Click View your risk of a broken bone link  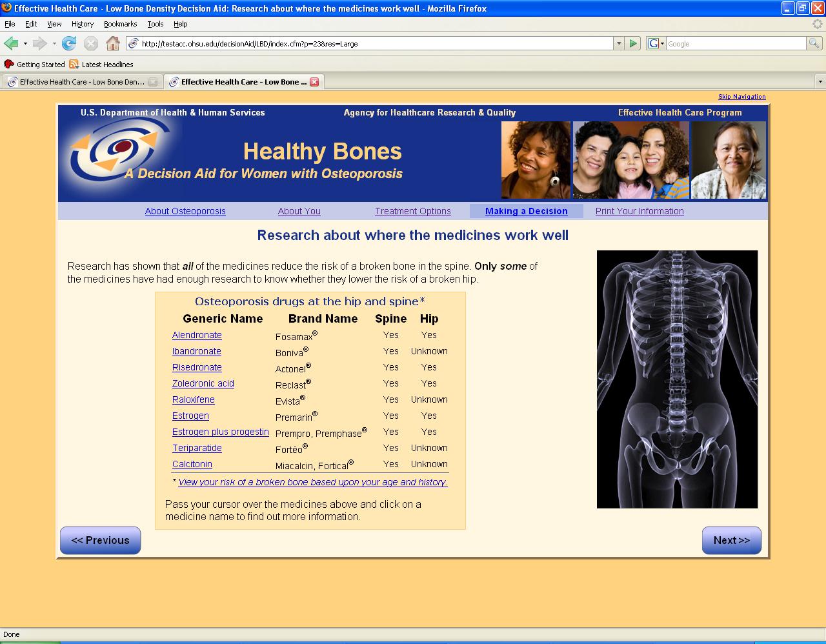[x=313, y=482]
